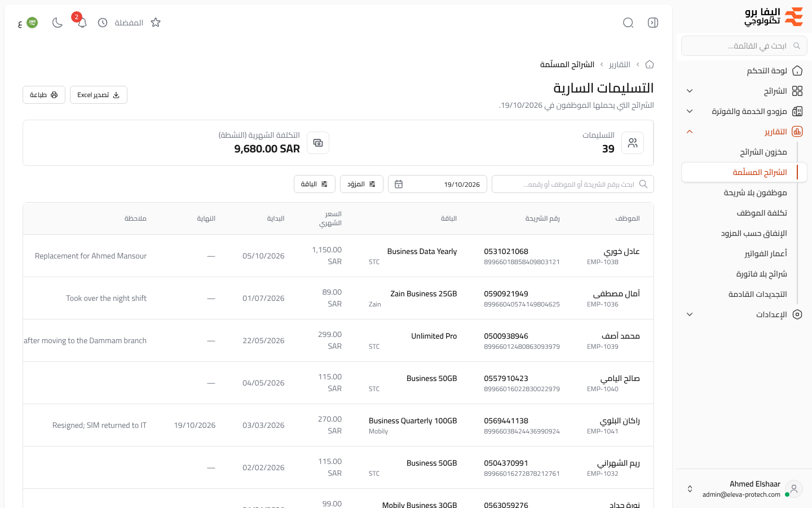Expand the الشرائح sidebar section chevron
Screen dimensions: 812x508
coord(690,91)
